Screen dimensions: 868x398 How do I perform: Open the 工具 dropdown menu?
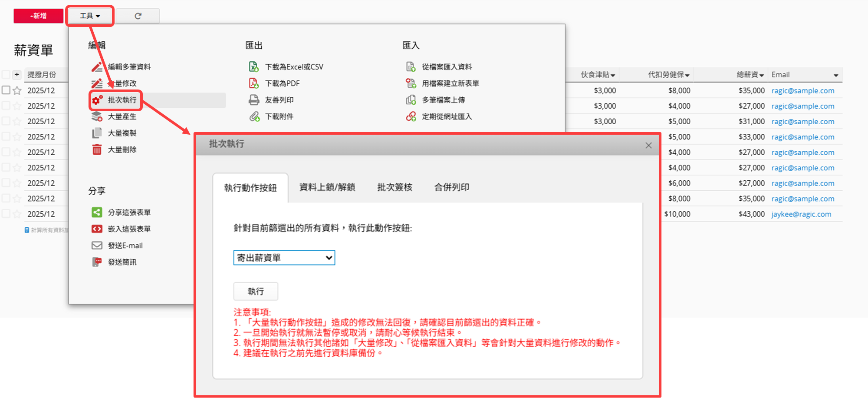[90, 16]
